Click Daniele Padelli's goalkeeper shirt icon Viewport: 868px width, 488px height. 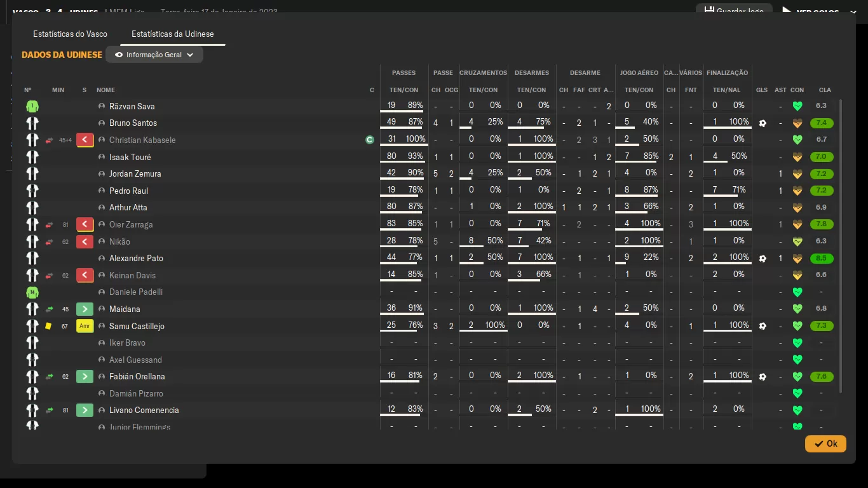click(x=32, y=292)
